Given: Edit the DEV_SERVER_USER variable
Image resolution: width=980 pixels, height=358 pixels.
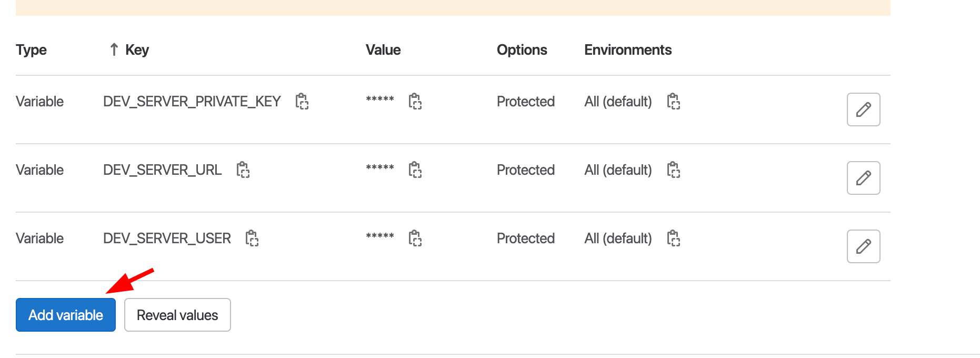Looking at the screenshot, I should (863, 246).
